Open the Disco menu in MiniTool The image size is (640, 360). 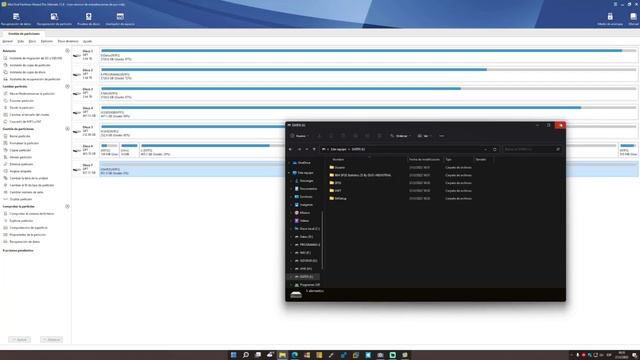32,41
